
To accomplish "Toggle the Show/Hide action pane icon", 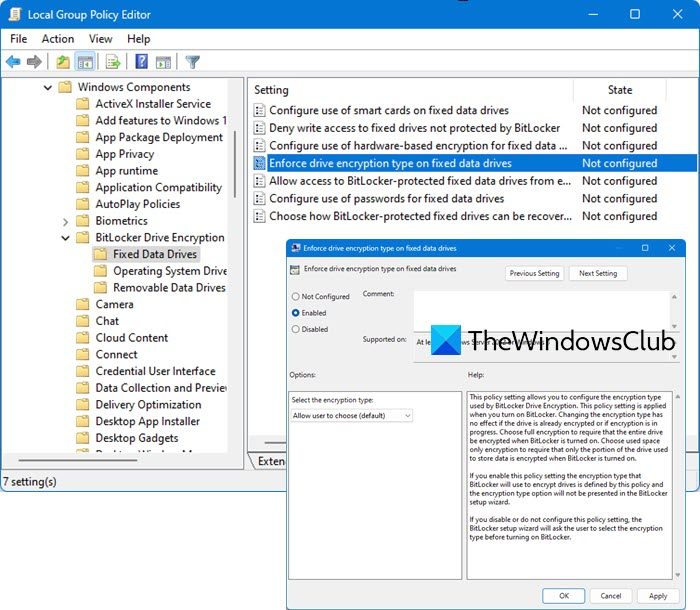I will click(x=163, y=62).
